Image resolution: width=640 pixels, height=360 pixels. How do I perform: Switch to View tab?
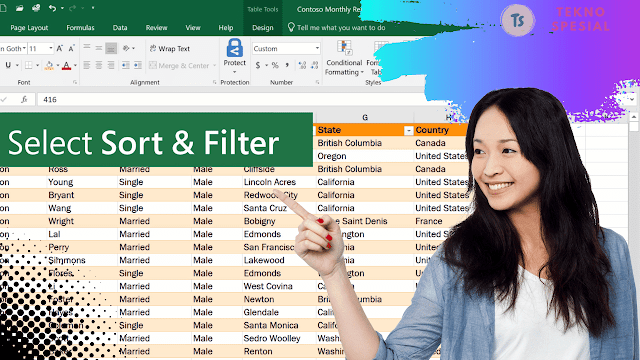pyautogui.click(x=193, y=28)
